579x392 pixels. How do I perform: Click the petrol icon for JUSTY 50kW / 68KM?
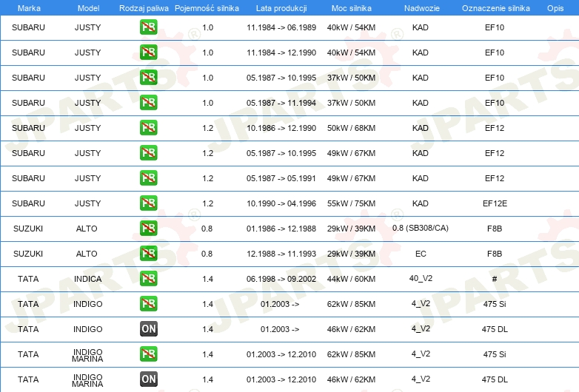(148, 128)
